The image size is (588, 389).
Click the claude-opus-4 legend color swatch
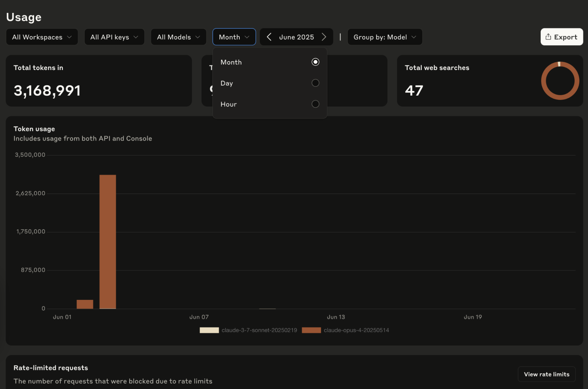point(311,330)
